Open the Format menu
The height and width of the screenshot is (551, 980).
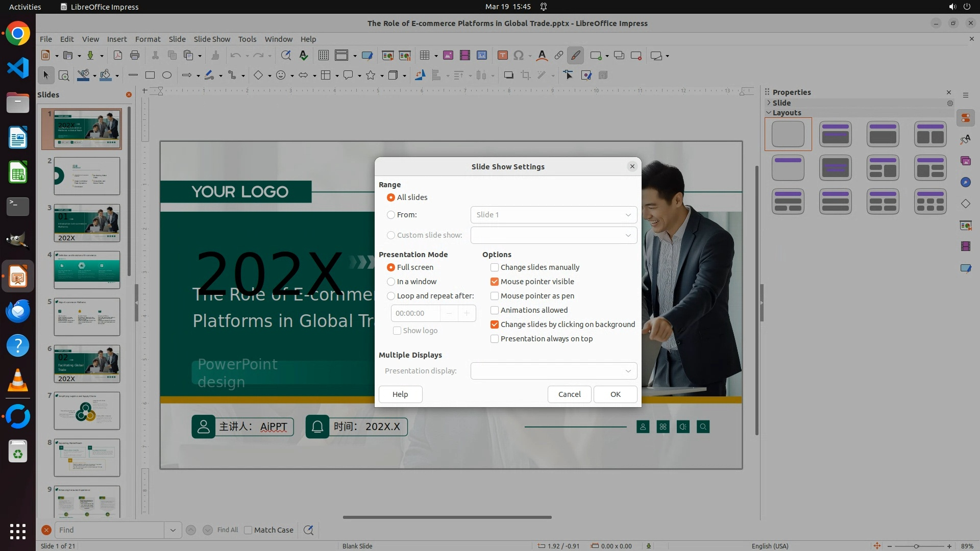(x=148, y=39)
